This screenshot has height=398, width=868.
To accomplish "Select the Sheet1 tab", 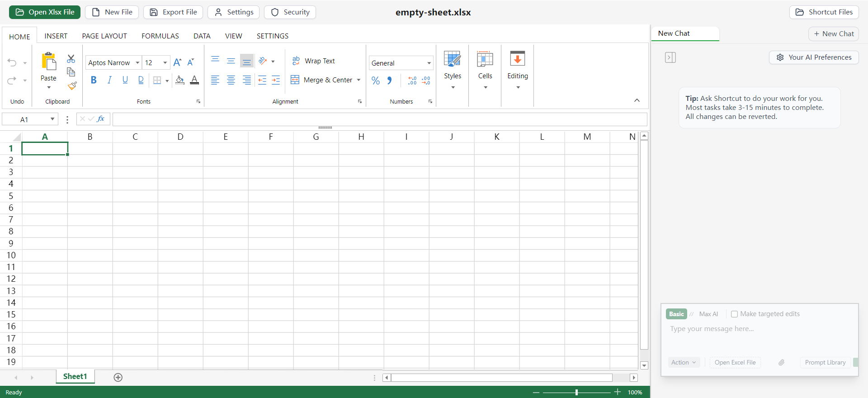I will pos(75,376).
